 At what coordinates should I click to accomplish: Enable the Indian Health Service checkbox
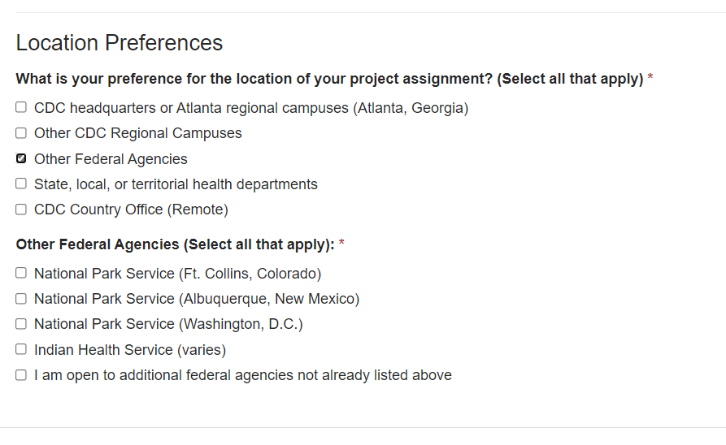21,350
